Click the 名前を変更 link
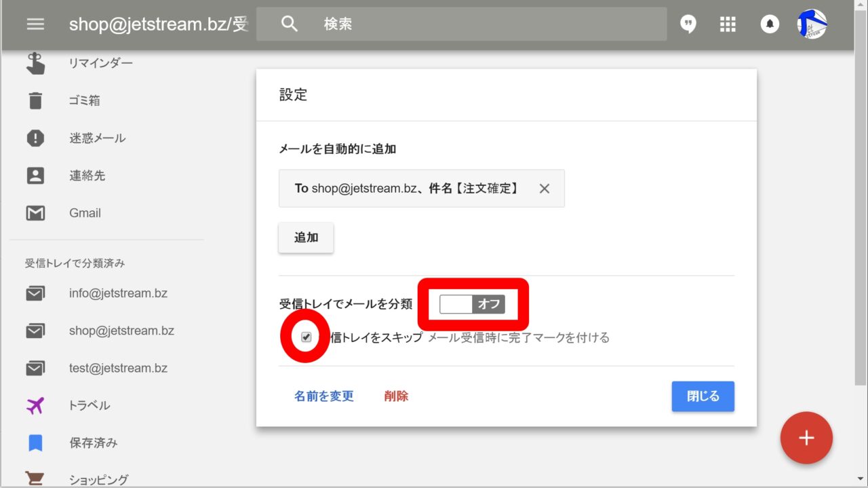Screen dimensions: 868x488 tap(323, 396)
